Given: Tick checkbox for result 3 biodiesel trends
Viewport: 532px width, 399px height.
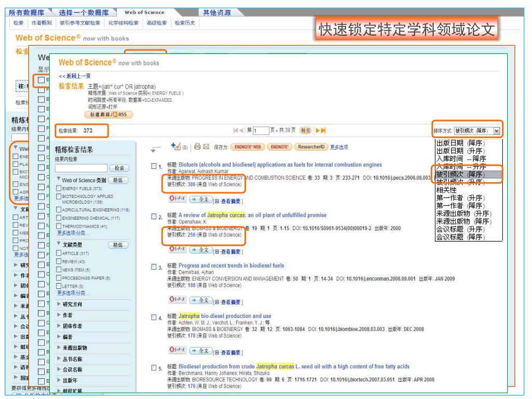Looking at the screenshot, I should pyautogui.click(x=154, y=267).
